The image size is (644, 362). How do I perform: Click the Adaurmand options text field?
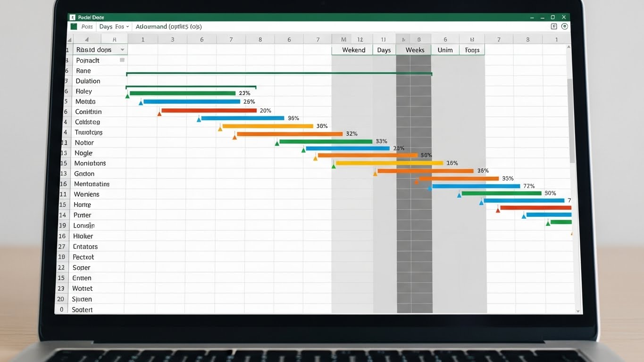(168, 27)
